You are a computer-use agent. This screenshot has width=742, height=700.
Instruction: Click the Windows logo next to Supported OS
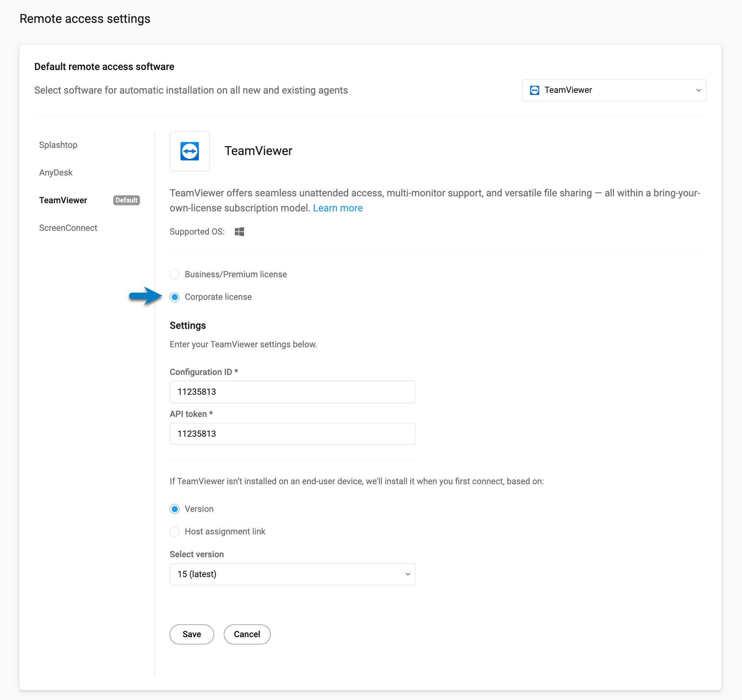click(x=239, y=232)
